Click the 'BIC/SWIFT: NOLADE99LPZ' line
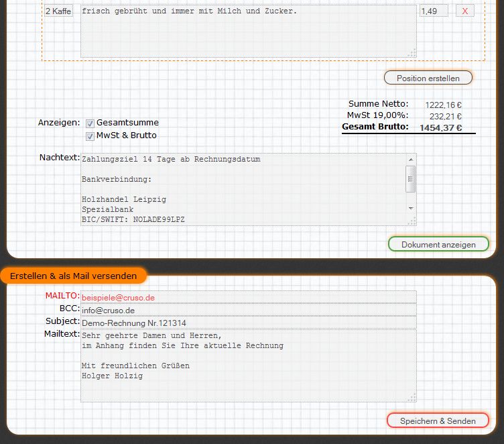Image resolution: width=504 pixels, height=444 pixels. [133, 219]
